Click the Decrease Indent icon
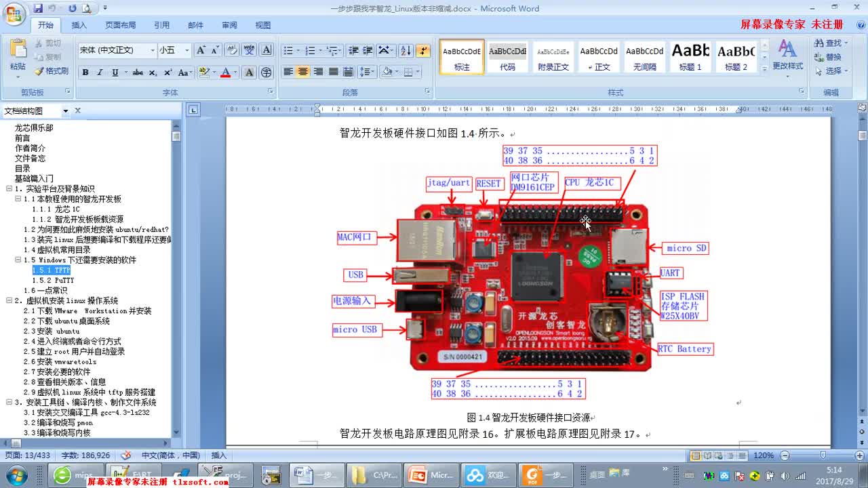The image size is (868, 488). click(x=353, y=50)
